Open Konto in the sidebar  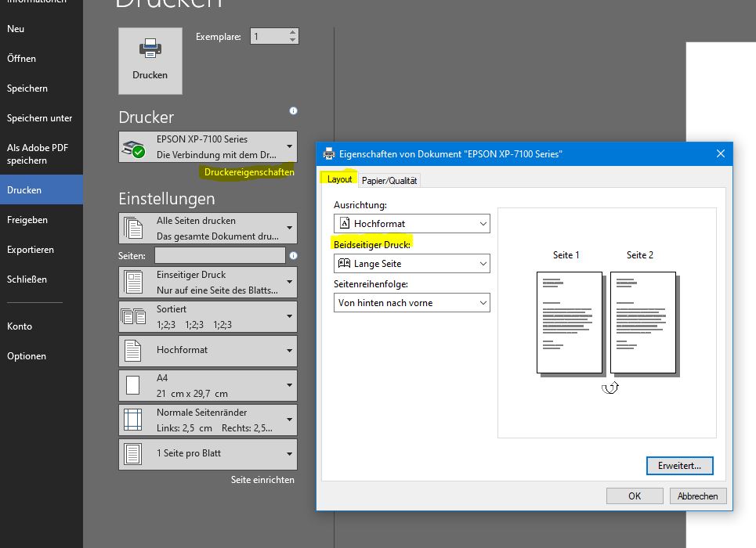42,326
